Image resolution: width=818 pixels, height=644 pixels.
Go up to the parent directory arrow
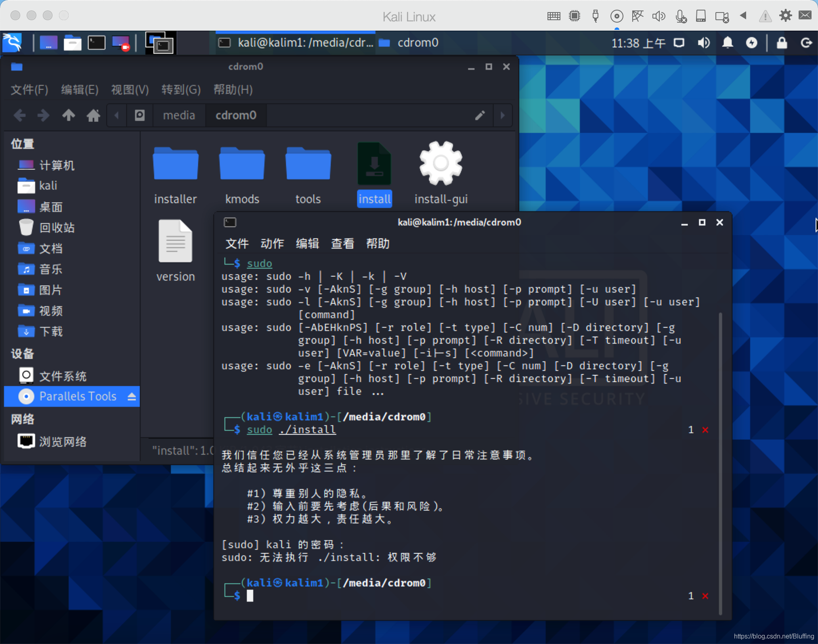tap(69, 116)
